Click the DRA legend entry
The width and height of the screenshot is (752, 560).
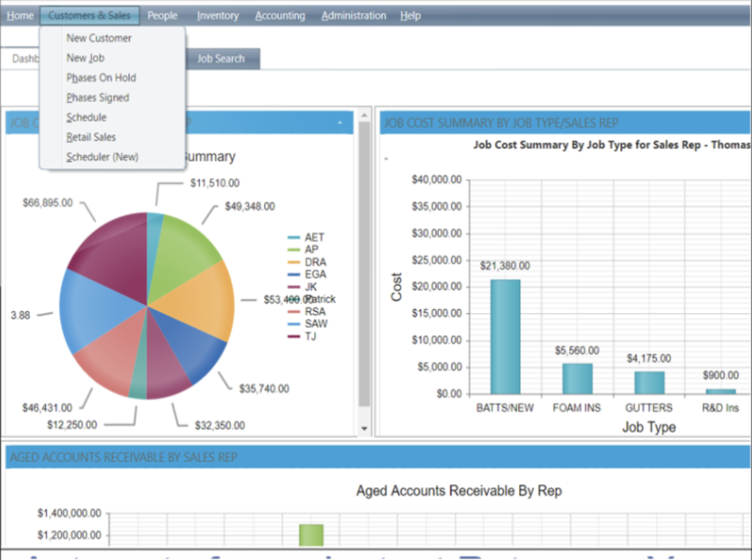[x=307, y=262]
